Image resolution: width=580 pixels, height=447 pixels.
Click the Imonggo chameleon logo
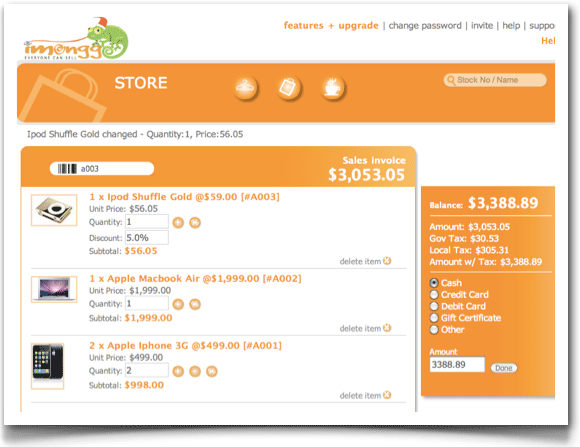[x=76, y=39]
